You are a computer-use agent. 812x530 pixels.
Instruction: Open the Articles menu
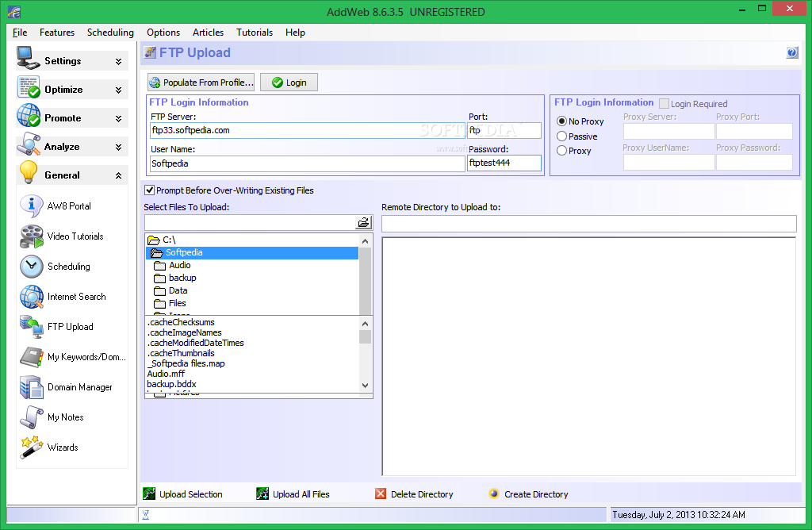pyautogui.click(x=209, y=32)
